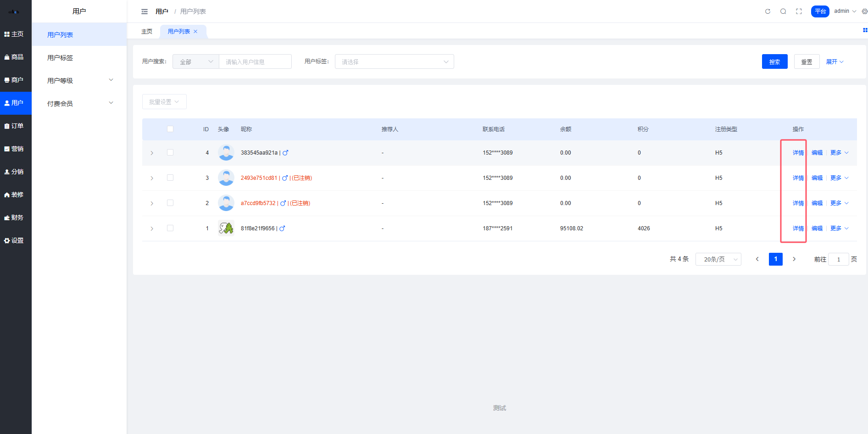Open the settings gear next to admin
Viewport: 868px width, 434px height.
tap(864, 11)
